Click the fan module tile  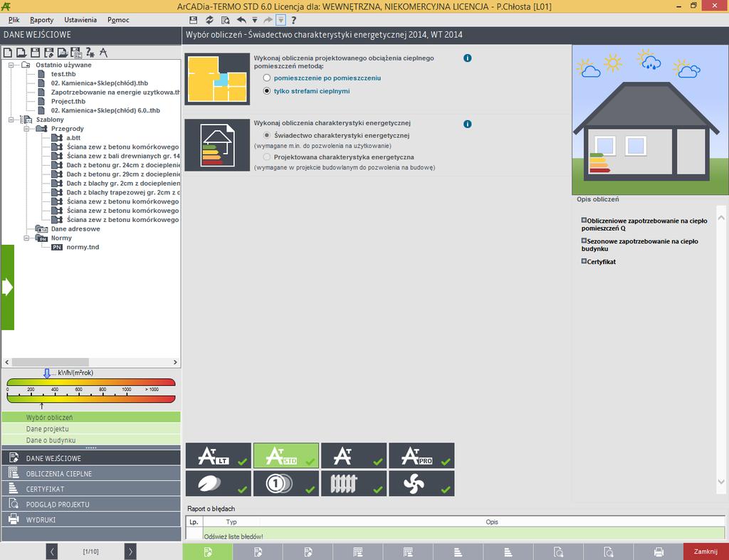click(421, 483)
